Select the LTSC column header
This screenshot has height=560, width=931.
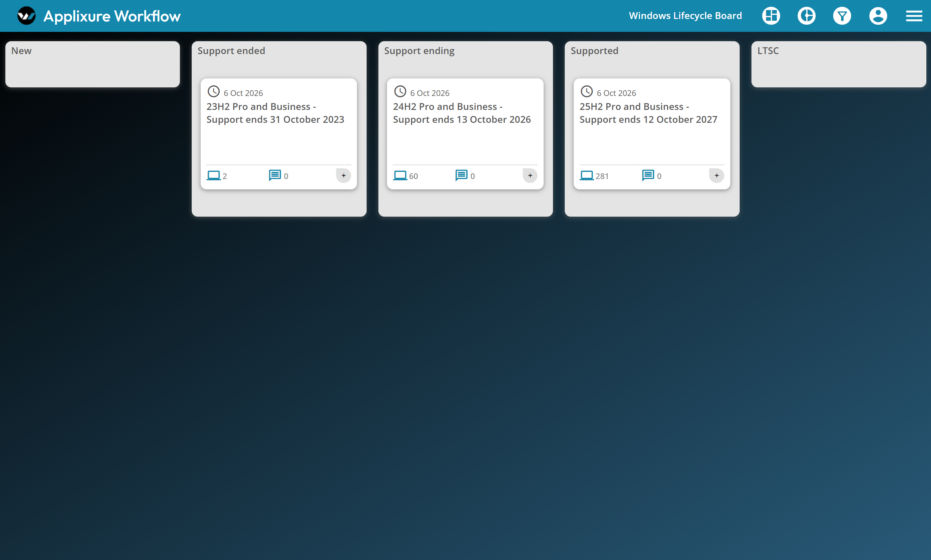pos(768,51)
